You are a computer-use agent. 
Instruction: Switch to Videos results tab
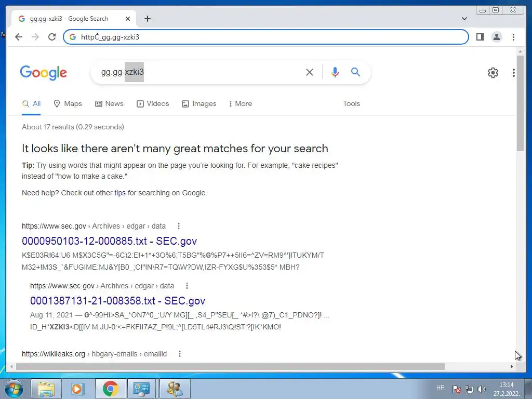[x=153, y=104]
